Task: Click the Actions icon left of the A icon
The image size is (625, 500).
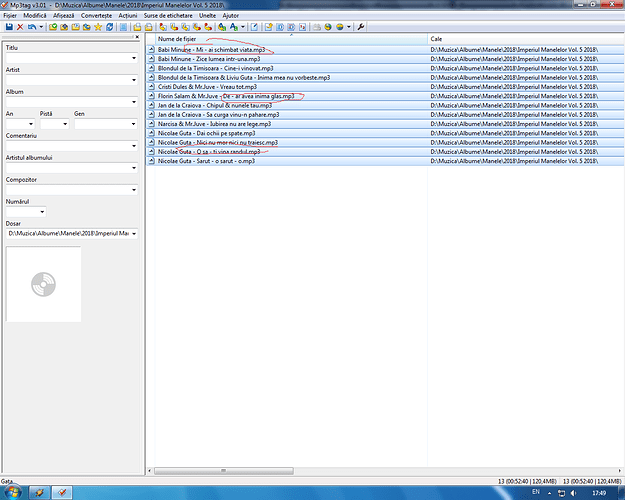Action: 222,27
